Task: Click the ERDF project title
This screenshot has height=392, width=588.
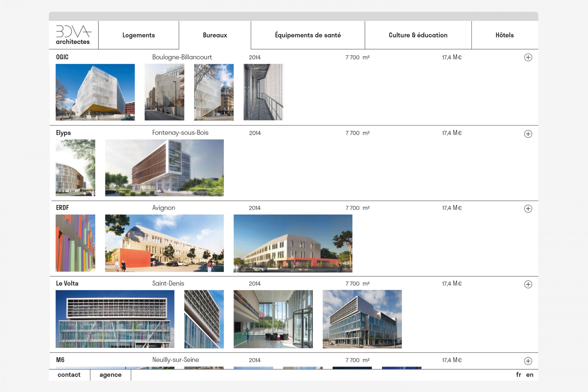Action: click(63, 207)
